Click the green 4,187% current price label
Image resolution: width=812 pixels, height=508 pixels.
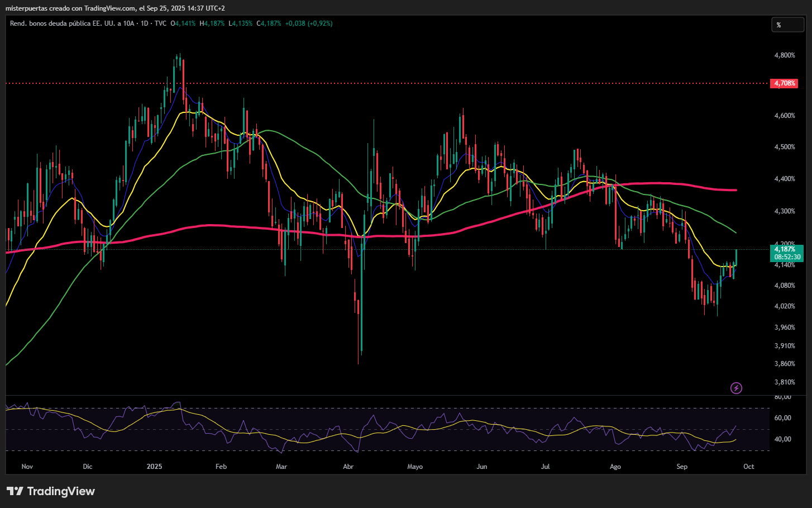pos(785,249)
